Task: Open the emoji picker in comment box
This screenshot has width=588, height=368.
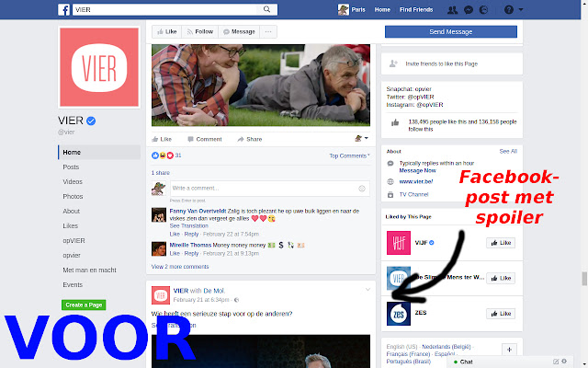Action: point(362,189)
